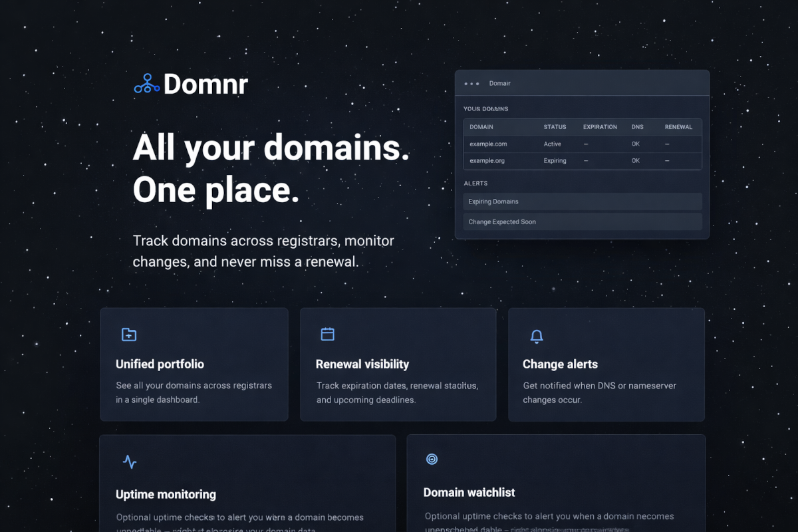
Task: Click the Renewal visibility calendar icon
Action: click(x=328, y=334)
